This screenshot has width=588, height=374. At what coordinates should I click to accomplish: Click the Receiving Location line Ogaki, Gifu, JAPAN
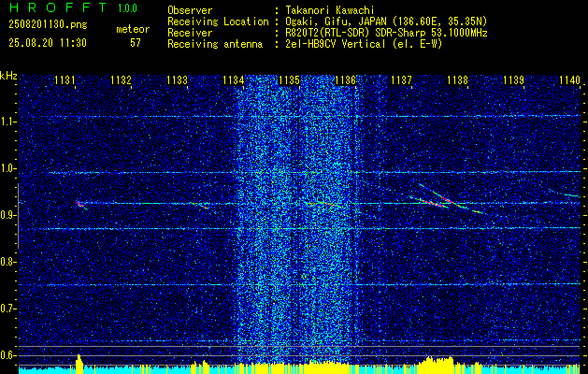(x=386, y=22)
